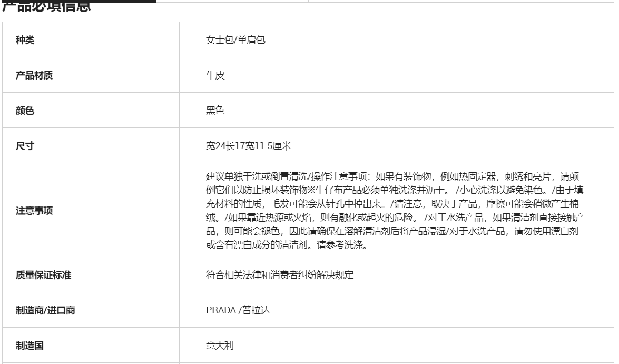Click the 种类 row label

pos(25,40)
